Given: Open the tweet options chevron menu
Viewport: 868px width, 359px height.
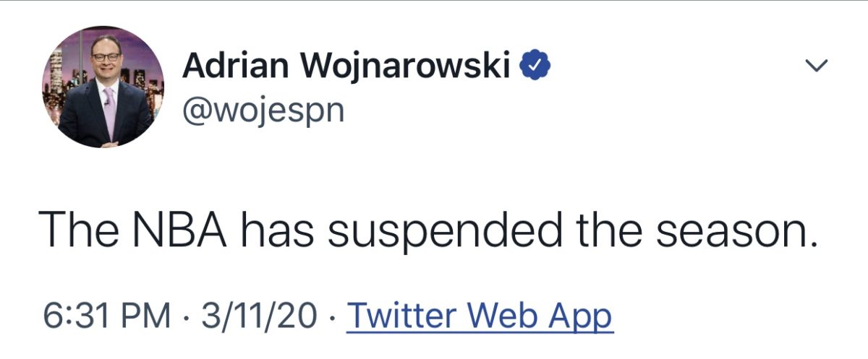Looking at the screenshot, I should [x=816, y=66].
